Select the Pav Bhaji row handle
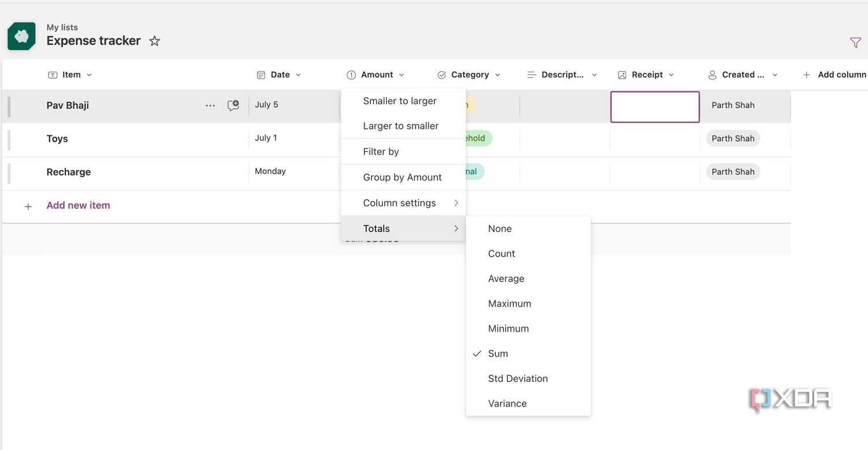The image size is (868, 450). click(x=9, y=106)
